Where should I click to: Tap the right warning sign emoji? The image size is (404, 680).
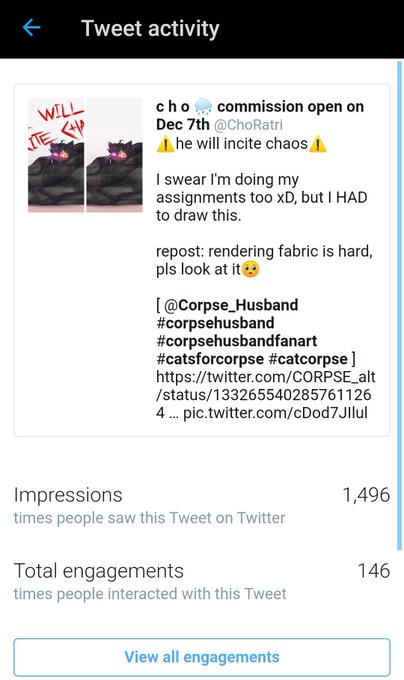(318, 144)
